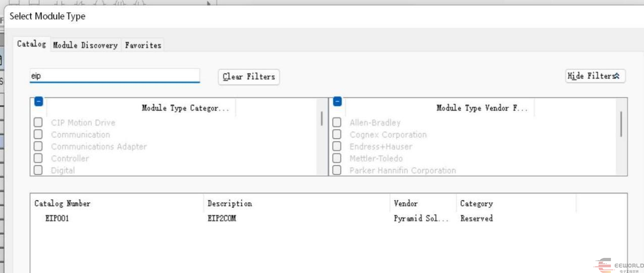Check the Mettler-Toledo vendor checkbox
Viewport: 644px width, 273px height.
(337, 158)
